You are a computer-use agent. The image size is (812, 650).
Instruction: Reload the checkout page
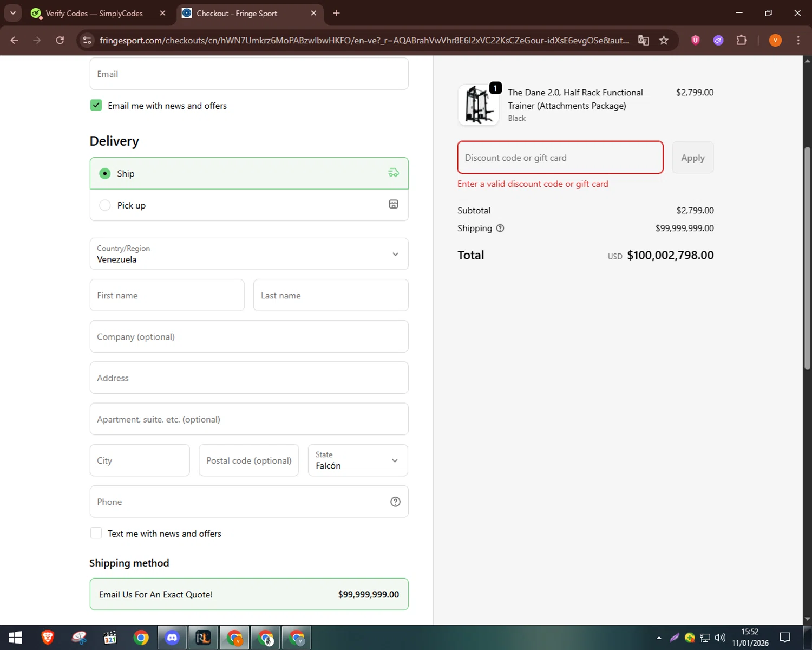click(60, 40)
